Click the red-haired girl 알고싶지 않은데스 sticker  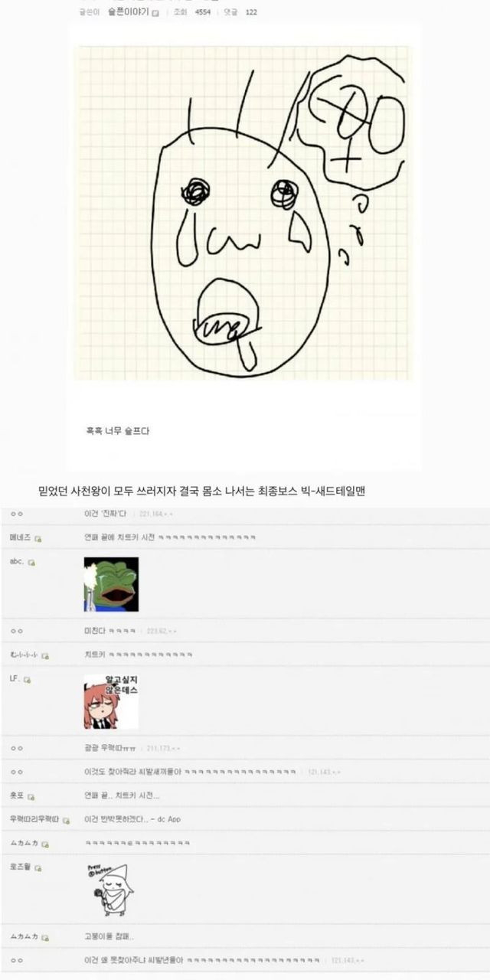111,701
